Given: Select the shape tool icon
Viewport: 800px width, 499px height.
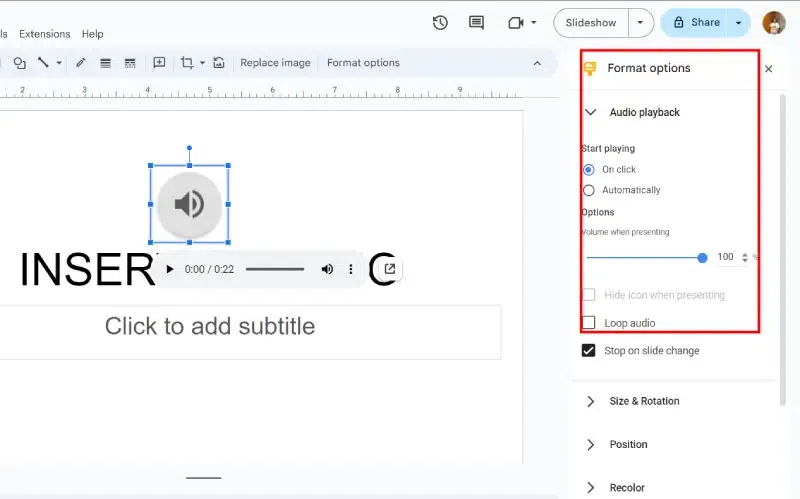Looking at the screenshot, I should pos(19,63).
